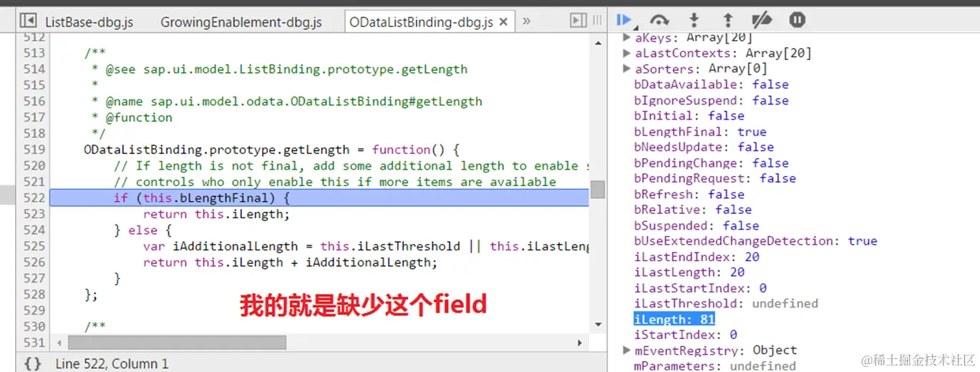Toggle the debugger sidebar panel icon
Screen dimensions: 980x372
pos(578,21)
